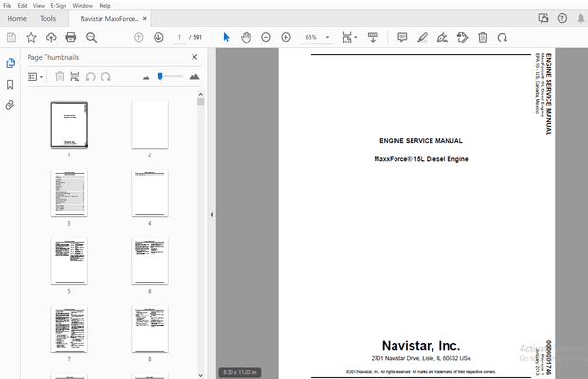This screenshot has width=588, height=379.
Task: Select page 2 thumbnail
Action: (x=150, y=125)
